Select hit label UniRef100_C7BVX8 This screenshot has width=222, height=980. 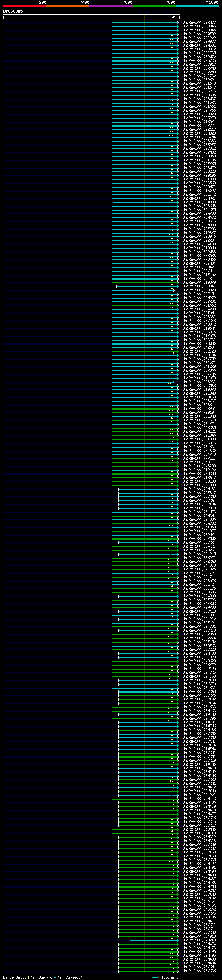(x=199, y=940)
